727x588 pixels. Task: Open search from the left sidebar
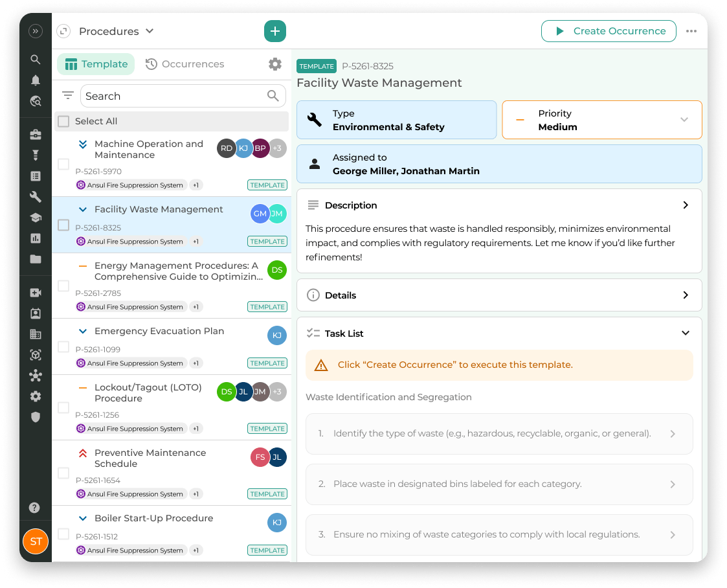coord(35,60)
